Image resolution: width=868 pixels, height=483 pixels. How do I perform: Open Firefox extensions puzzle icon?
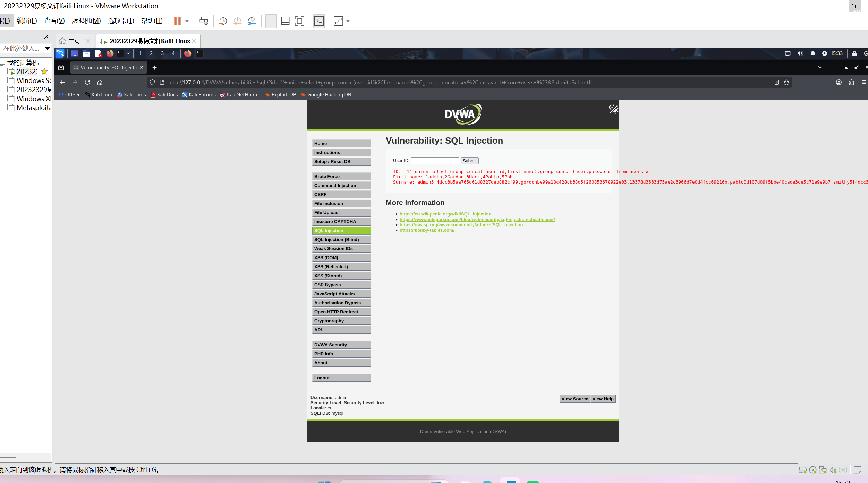pyautogui.click(x=851, y=82)
